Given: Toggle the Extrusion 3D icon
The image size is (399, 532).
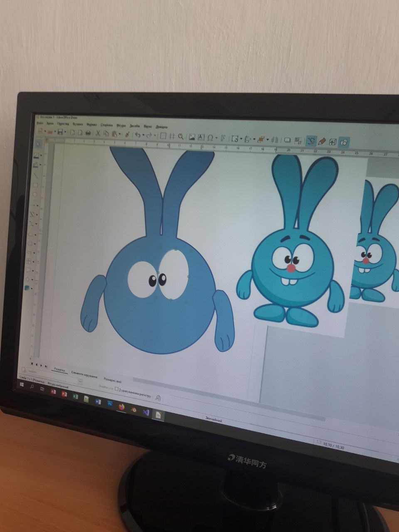Looking at the screenshot, I should [x=333, y=142].
